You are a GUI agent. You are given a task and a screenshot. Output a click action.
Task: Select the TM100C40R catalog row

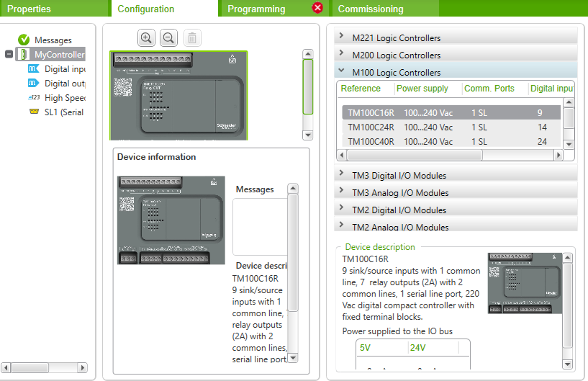click(x=451, y=141)
